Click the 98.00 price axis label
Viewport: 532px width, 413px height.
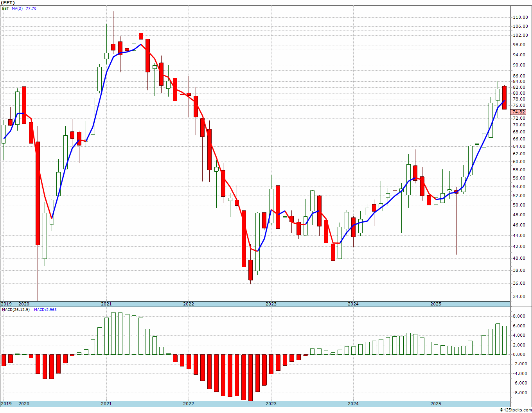pos(519,45)
